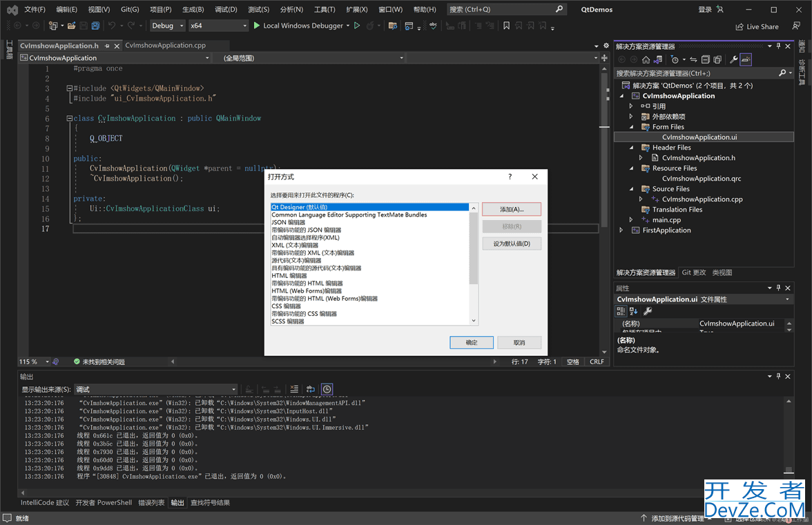Click the show all files icon
This screenshot has width=812, height=525.
pos(717,59)
